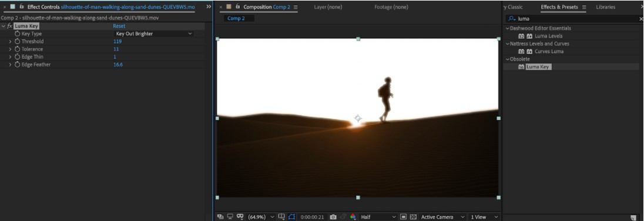644x221 pixels.
Task: Click the Composition panel color label square
Action: (x=229, y=6)
